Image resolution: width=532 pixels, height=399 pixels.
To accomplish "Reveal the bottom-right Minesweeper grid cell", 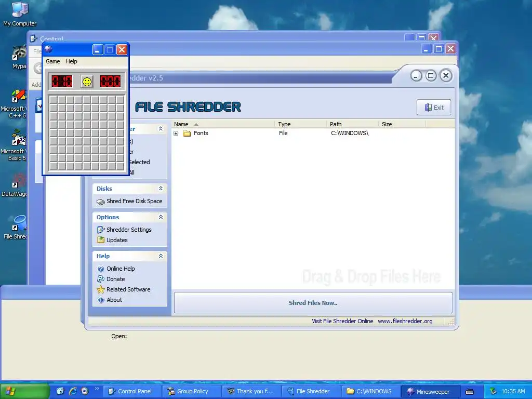I will 120,166.
